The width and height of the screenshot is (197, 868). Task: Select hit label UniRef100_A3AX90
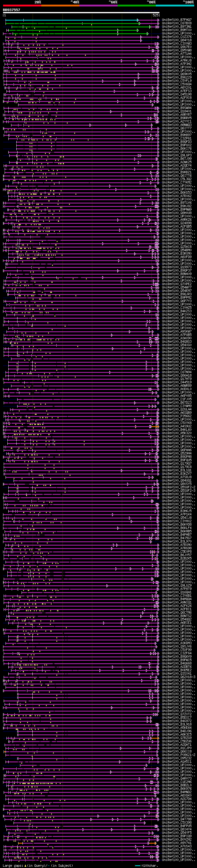177,338
